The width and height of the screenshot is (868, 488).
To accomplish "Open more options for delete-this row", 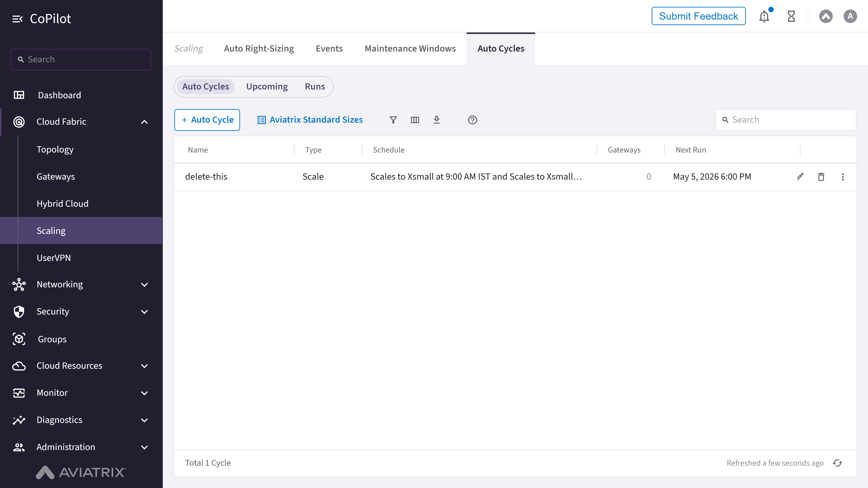I will coord(843,177).
